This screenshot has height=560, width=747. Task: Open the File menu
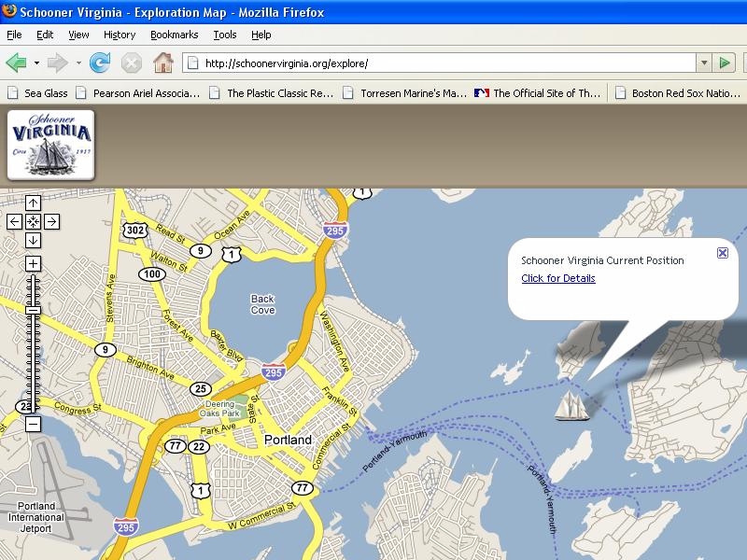pos(14,35)
